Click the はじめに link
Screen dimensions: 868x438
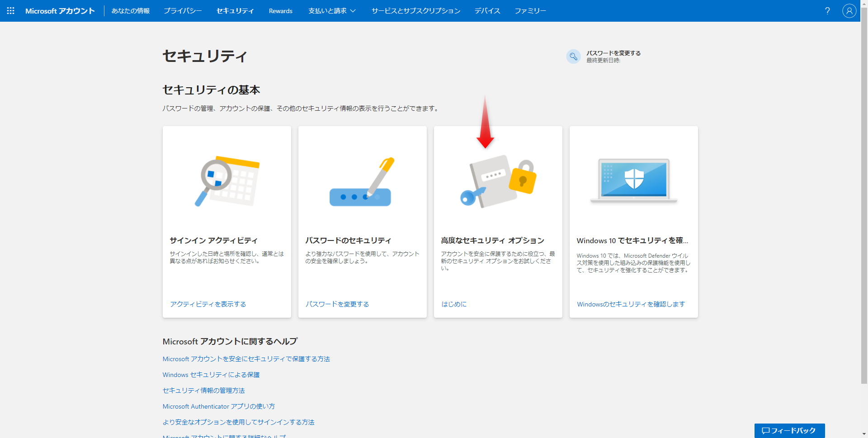click(454, 304)
